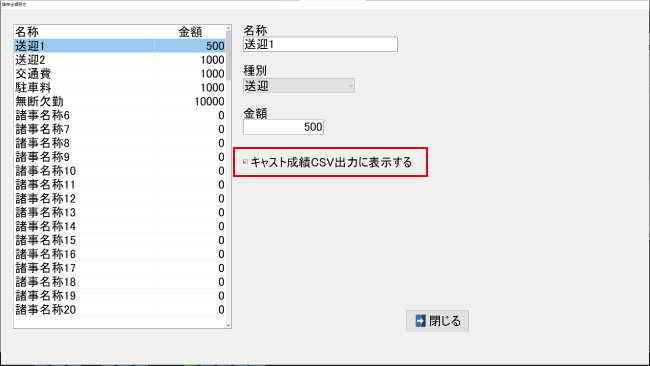The width and height of the screenshot is (650, 366).
Task: Select the 諸事名称6 row
Action: (120, 115)
